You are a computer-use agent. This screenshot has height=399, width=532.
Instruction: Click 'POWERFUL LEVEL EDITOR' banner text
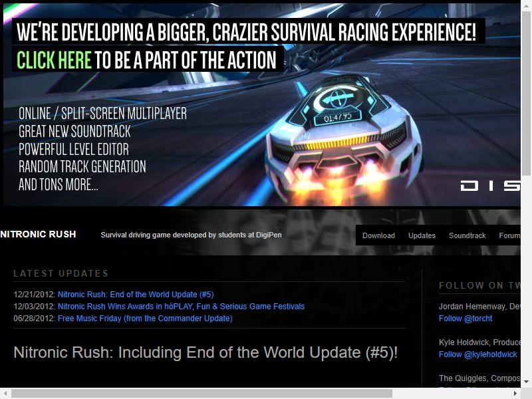74,149
